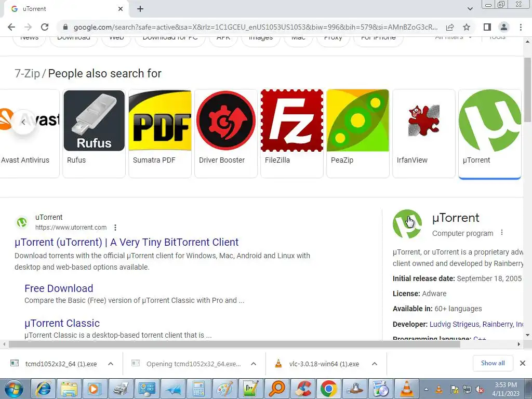Expand options for tcmd1052x32_64 (1).exe download
532x399 pixels.
[x=111, y=364]
